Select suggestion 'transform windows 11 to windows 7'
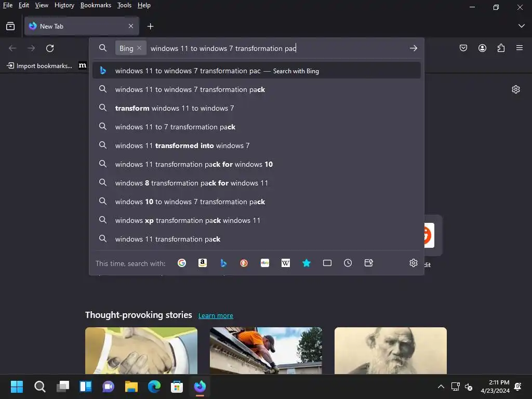Image resolution: width=532 pixels, height=399 pixels. tap(257, 108)
